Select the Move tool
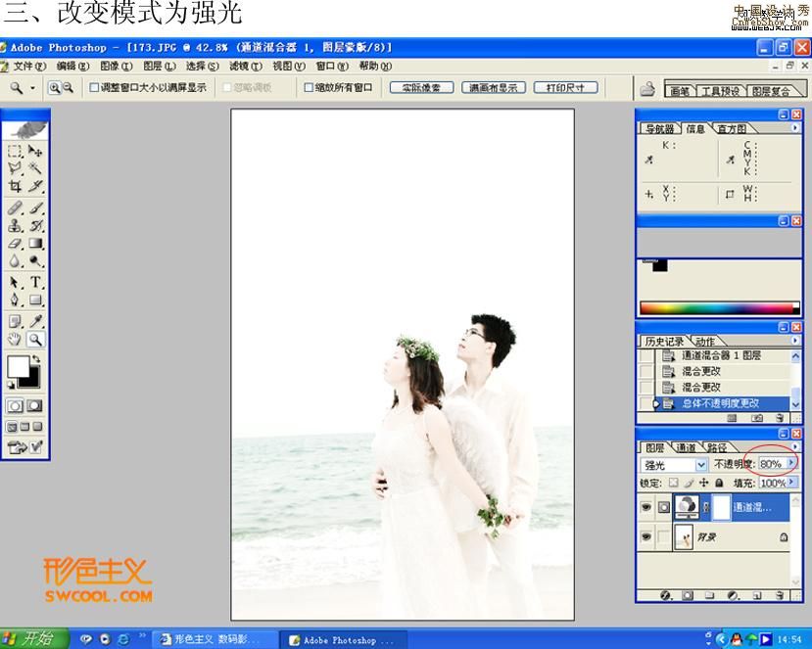 pyautogui.click(x=36, y=151)
